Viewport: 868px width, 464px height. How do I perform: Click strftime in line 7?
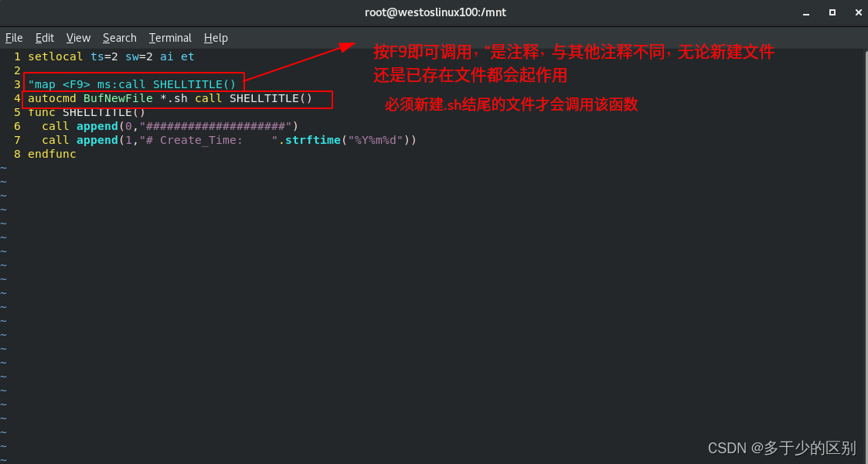click(x=313, y=140)
